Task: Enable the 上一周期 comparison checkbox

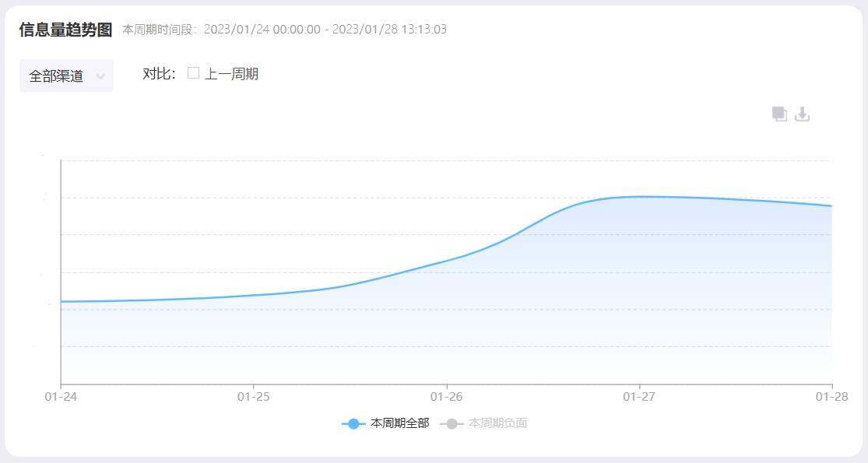Action: (193, 73)
